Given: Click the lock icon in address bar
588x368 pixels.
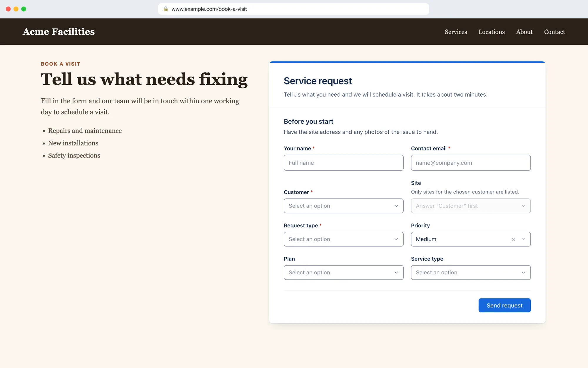Looking at the screenshot, I should (166, 9).
